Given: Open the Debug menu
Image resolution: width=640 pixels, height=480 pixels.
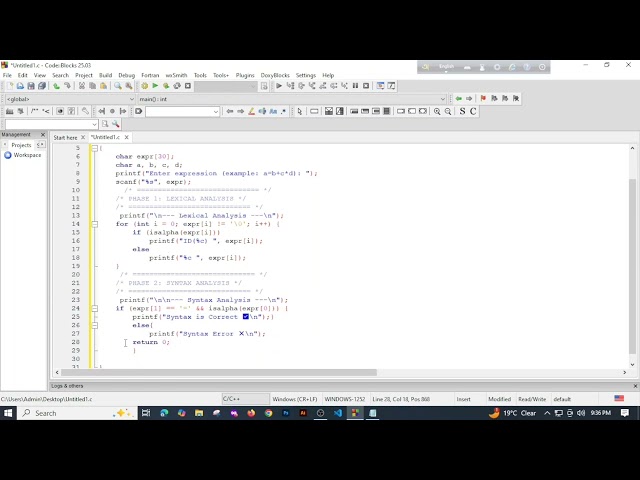Looking at the screenshot, I should click(127, 75).
